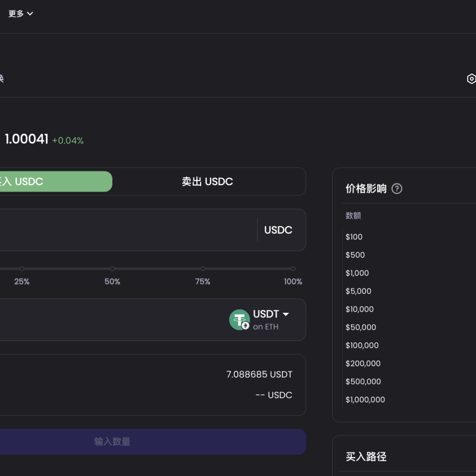
Task: Select the $1,000,000 price impact row
Action: coord(365,400)
